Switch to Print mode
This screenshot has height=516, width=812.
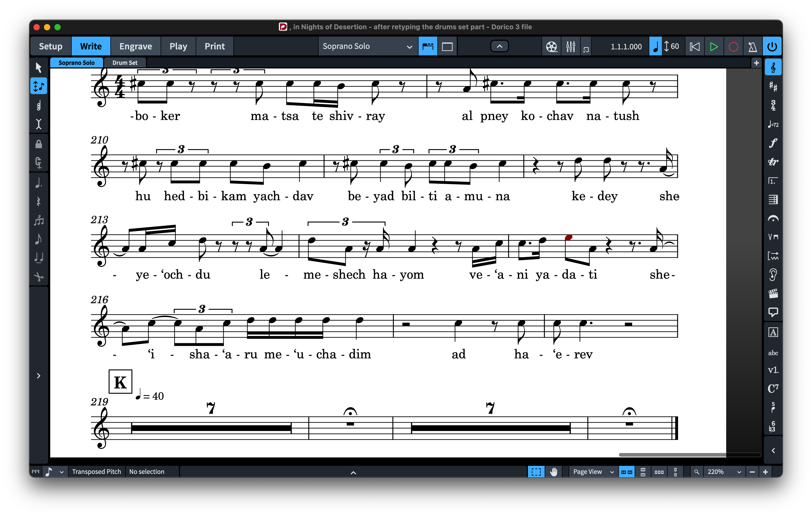[215, 46]
